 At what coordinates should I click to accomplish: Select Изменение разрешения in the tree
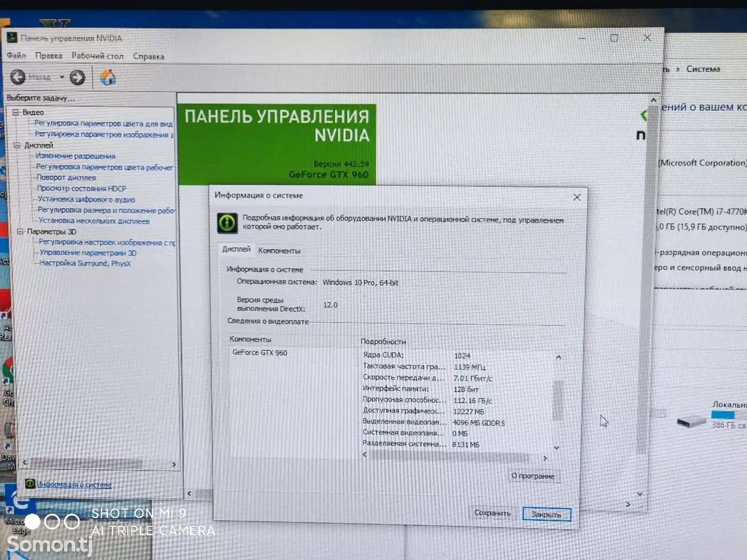coord(76,156)
